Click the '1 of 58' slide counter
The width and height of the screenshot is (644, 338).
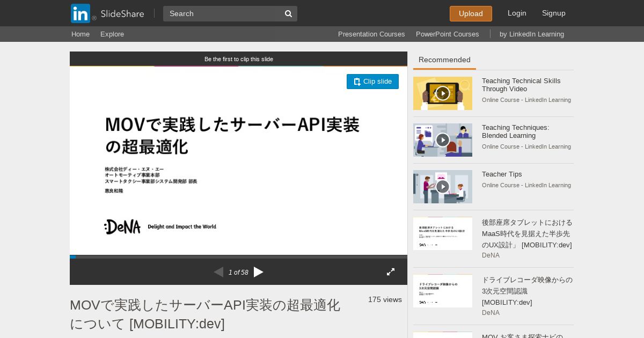click(x=238, y=273)
